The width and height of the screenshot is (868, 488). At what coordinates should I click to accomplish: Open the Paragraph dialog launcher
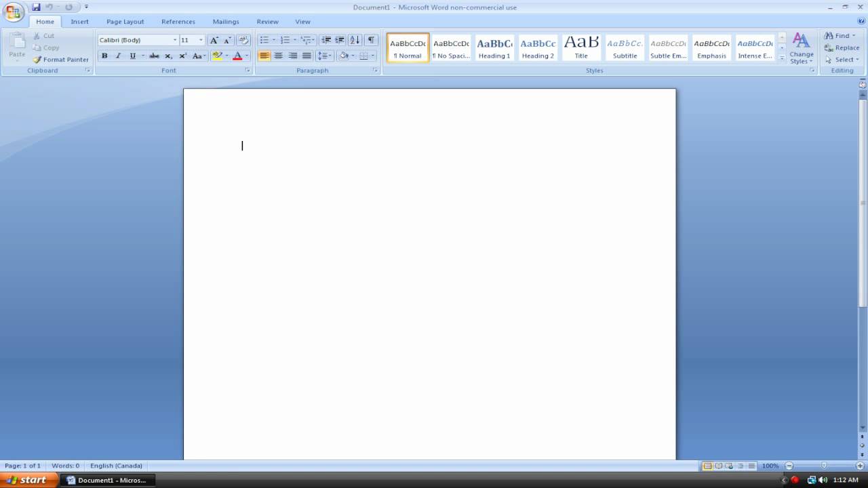click(375, 70)
